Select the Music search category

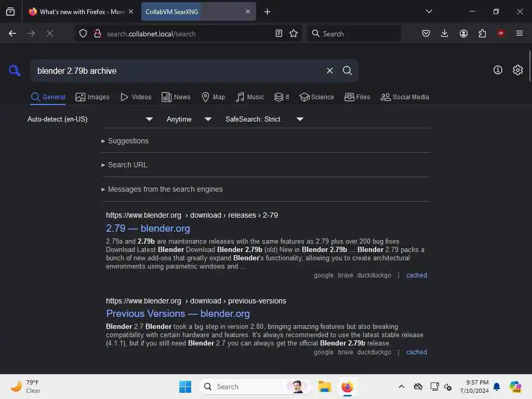click(250, 97)
